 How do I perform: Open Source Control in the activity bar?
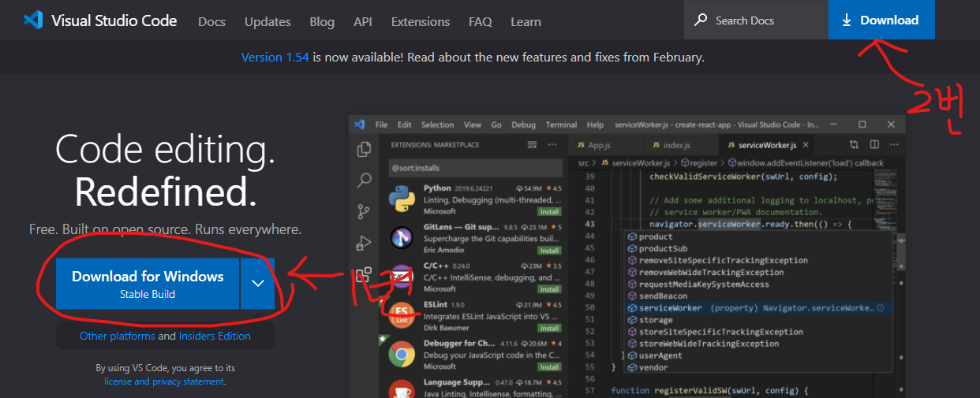(x=365, y=211)
